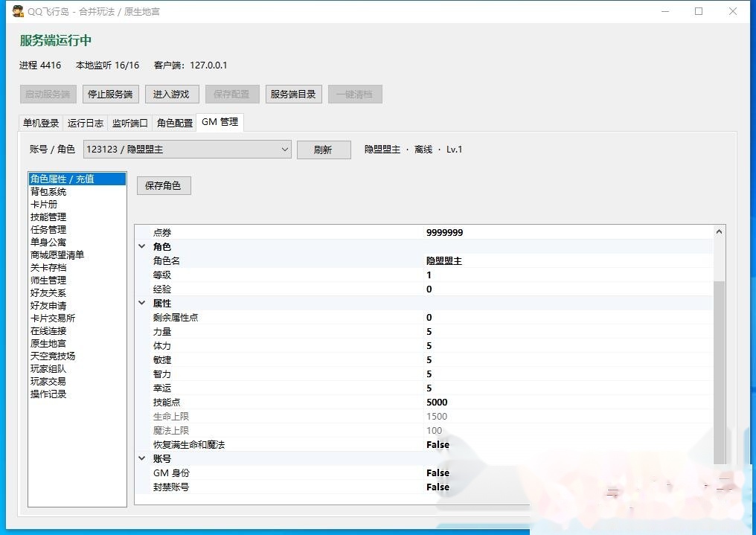The width and height of the screenshot is (756, 535).
Task: Click the 技能点 value 5000
Action: [x=568, y=402]
